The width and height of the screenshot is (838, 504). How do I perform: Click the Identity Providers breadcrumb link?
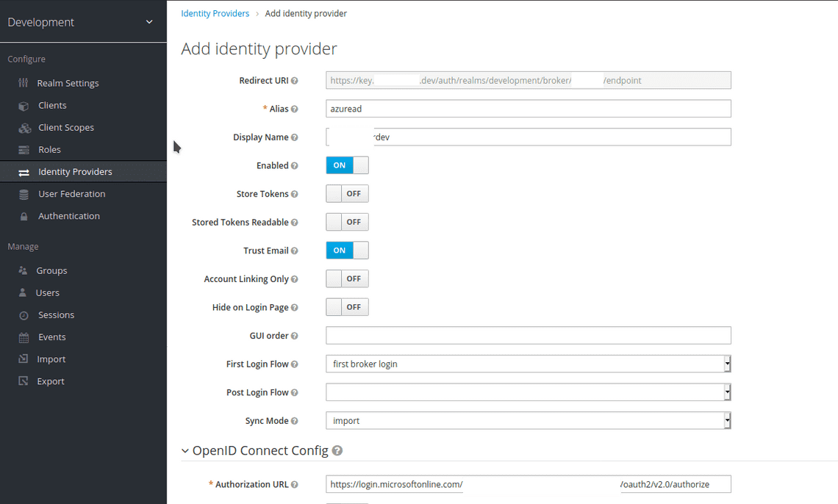coord(215,13)
